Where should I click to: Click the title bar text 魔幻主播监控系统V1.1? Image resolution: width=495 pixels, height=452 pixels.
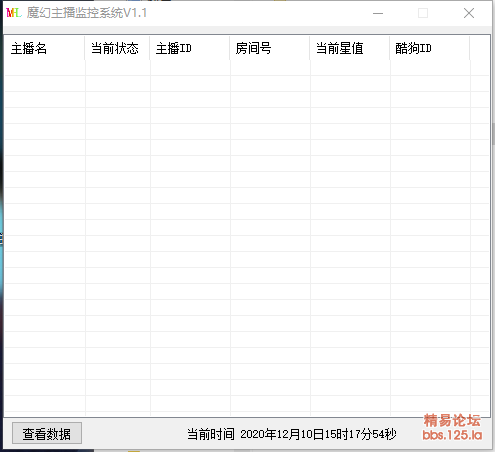[x=87, y=13]
